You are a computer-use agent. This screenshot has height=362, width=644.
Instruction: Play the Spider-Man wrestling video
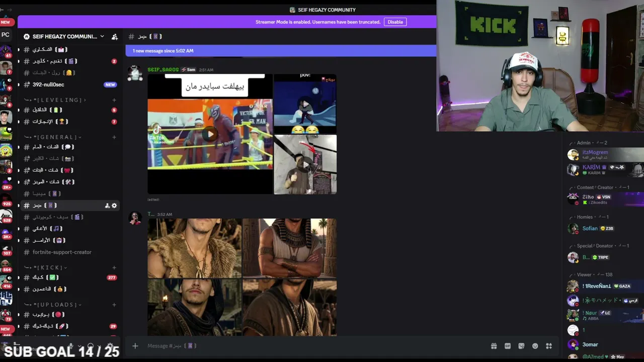[210, 134]
